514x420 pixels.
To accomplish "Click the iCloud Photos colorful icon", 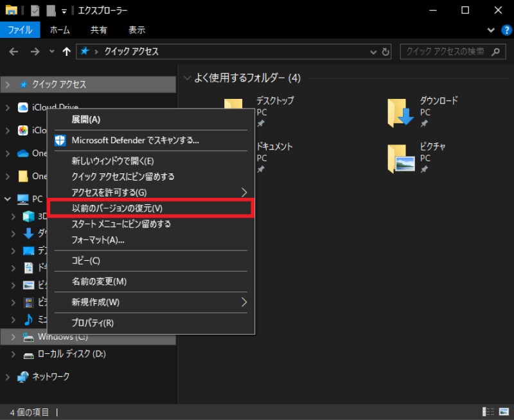I will pos(23,130).
